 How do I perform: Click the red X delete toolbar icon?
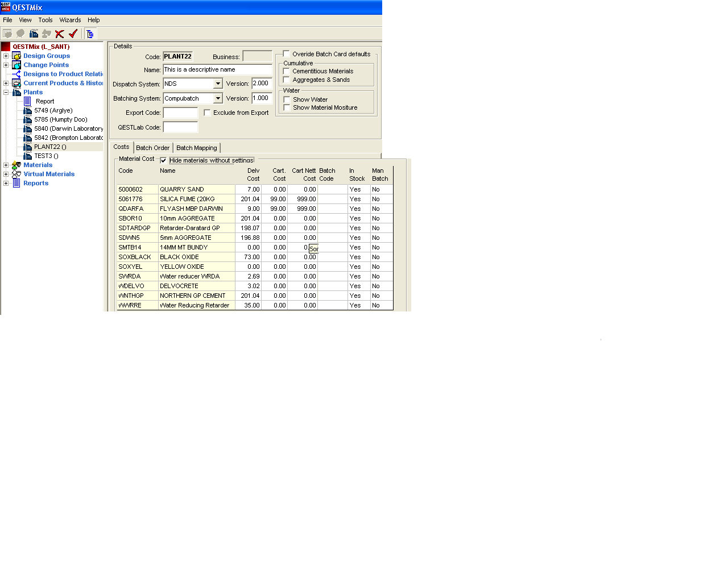pyautogui.click(x=59, y=34)
